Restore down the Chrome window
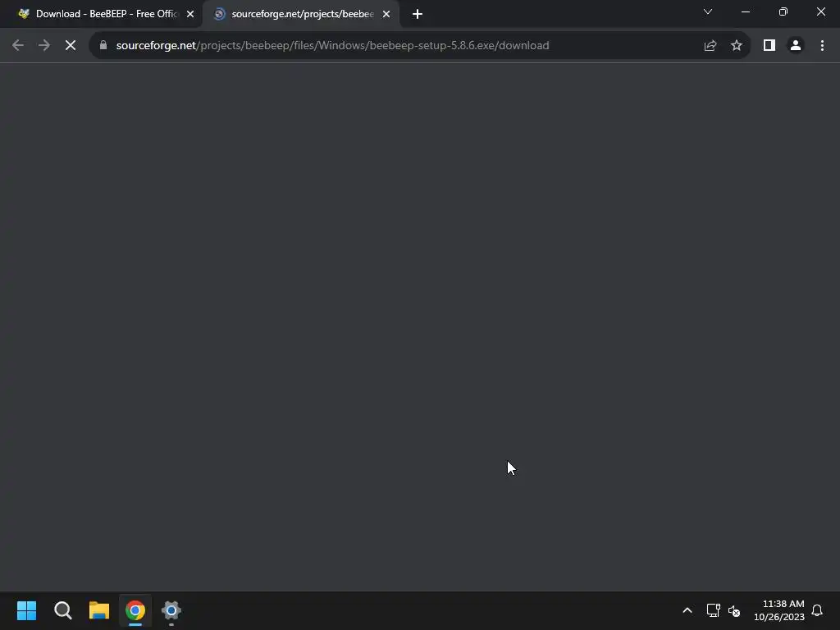 coord(783,11)
